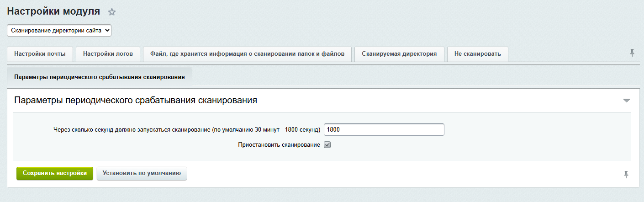Click the Установить по умолчанию button

(x=142, y=173)
